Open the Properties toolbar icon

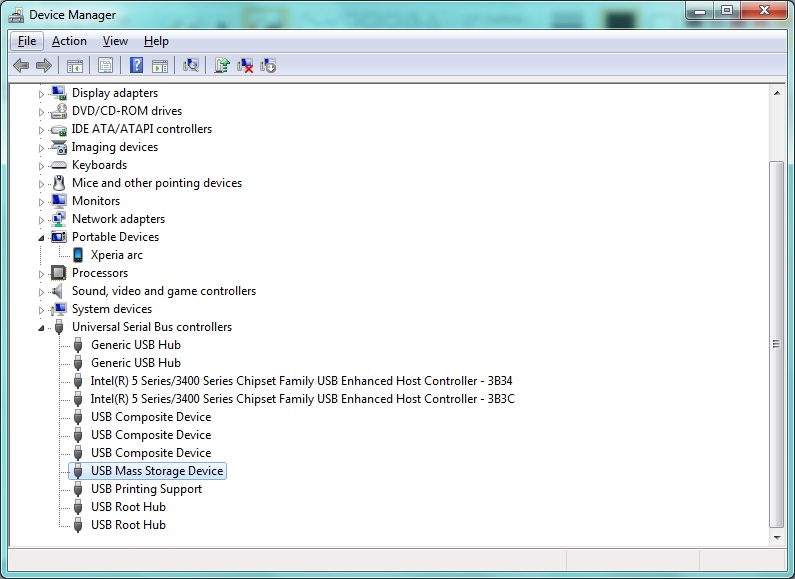click(x=105, y=65)
